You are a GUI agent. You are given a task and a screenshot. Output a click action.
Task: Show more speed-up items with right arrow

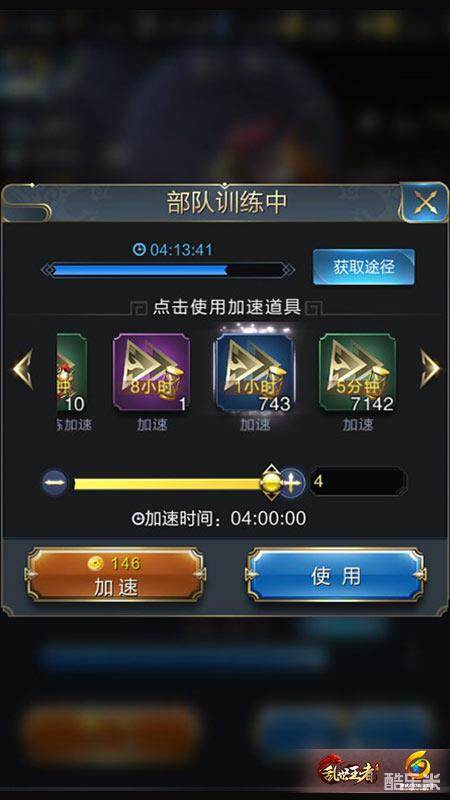click(430, 369)
